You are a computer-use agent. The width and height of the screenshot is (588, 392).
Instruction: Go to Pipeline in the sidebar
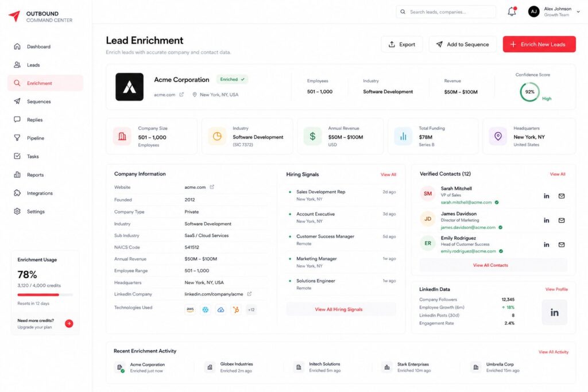click(x=45, y=138)
